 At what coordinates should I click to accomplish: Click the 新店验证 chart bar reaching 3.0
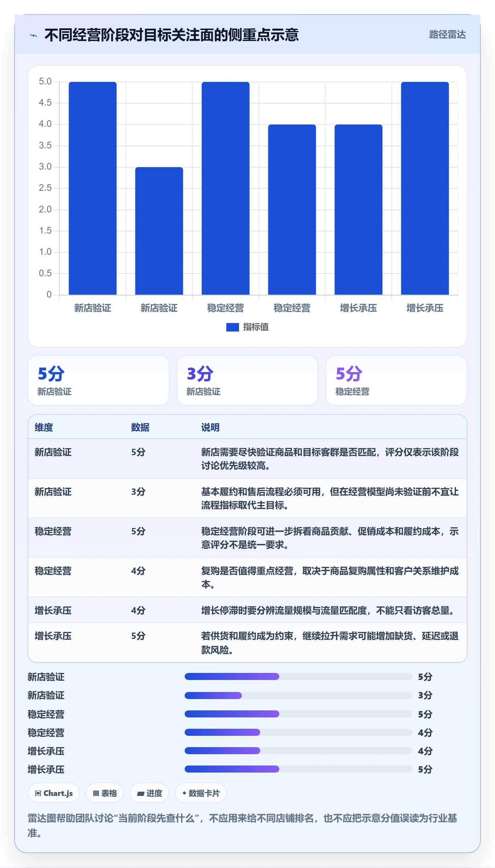point(159,231)
